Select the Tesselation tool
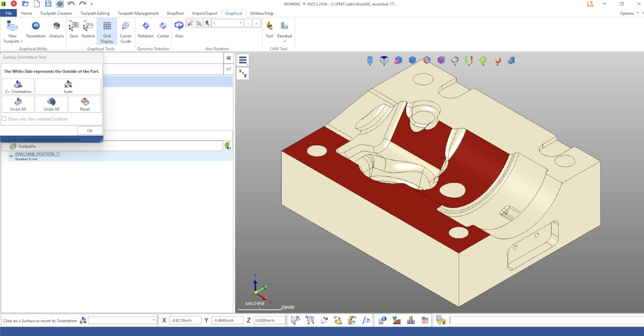This screenshot has height=336, width=644. click(35, 30)
